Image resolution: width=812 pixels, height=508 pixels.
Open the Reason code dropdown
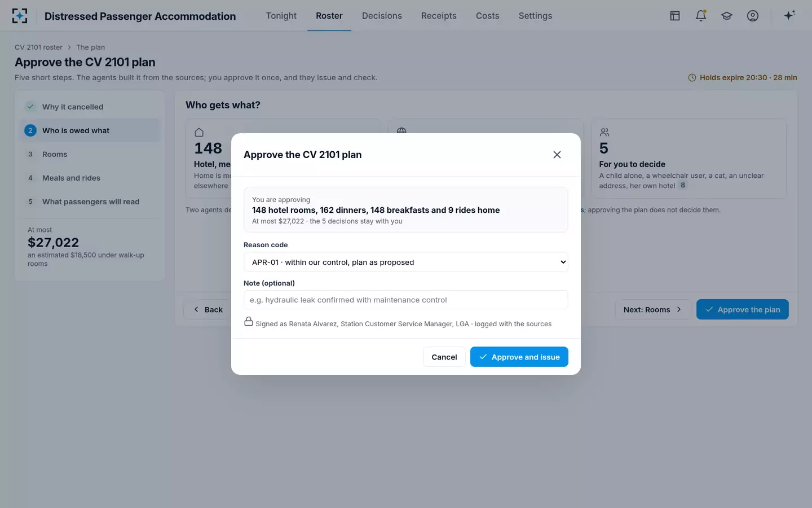(406, 262)
